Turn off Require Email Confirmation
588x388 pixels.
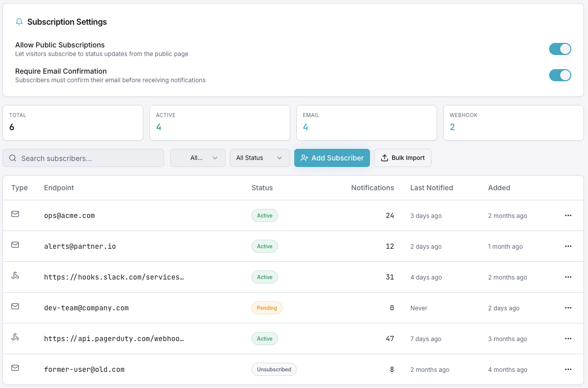pyautogui.click(x=560, y=75)
